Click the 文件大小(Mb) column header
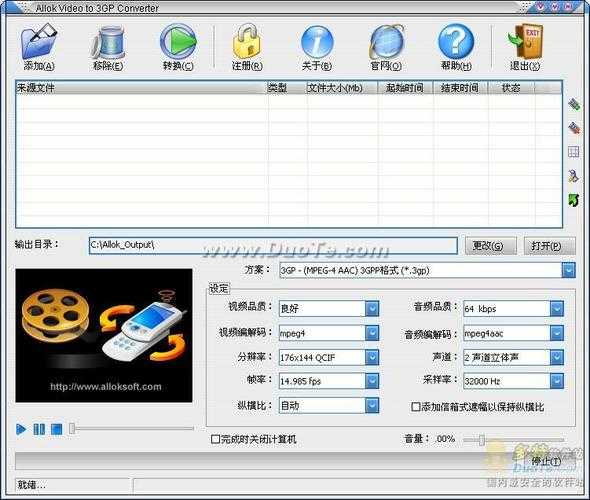 coord(342,88)
